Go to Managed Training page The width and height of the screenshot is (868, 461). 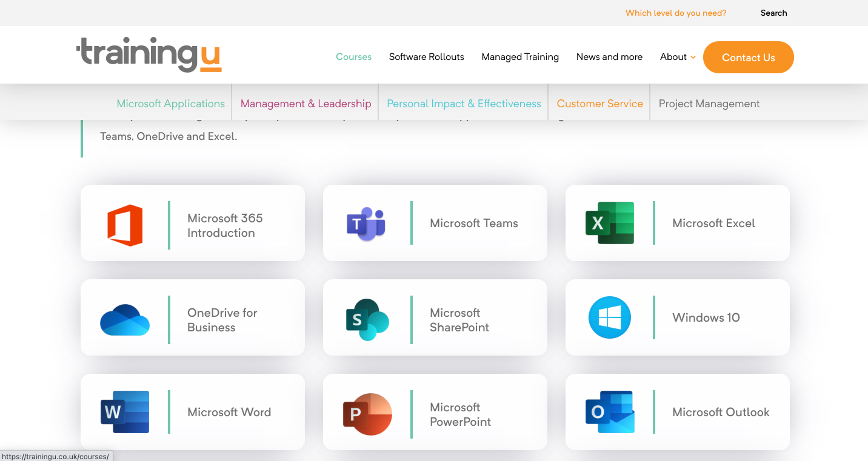coord(520,57)
